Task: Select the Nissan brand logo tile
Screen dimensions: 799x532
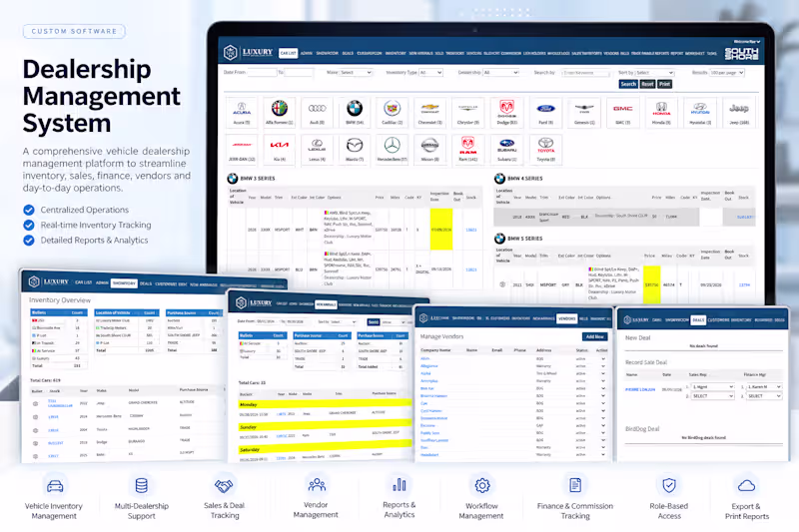Action: coord(430,149)
